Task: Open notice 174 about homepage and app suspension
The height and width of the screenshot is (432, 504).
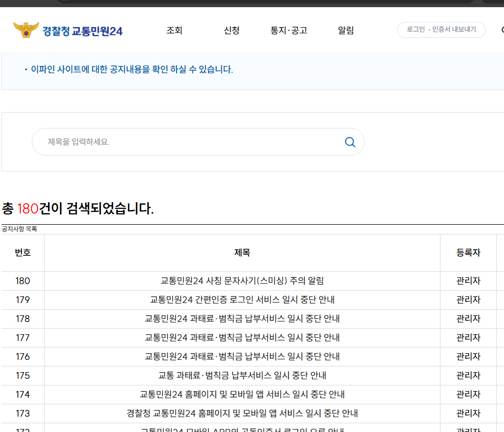Action: pos(242,394)
